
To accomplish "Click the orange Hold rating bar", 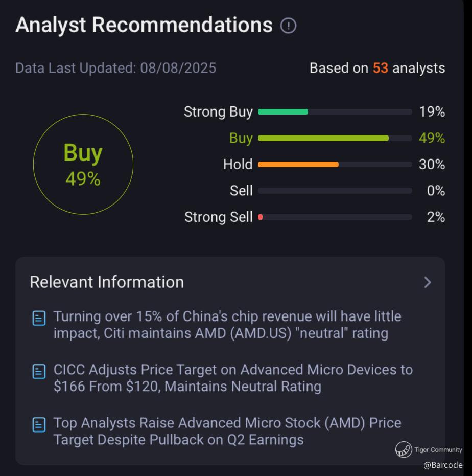I will point(298,164).
